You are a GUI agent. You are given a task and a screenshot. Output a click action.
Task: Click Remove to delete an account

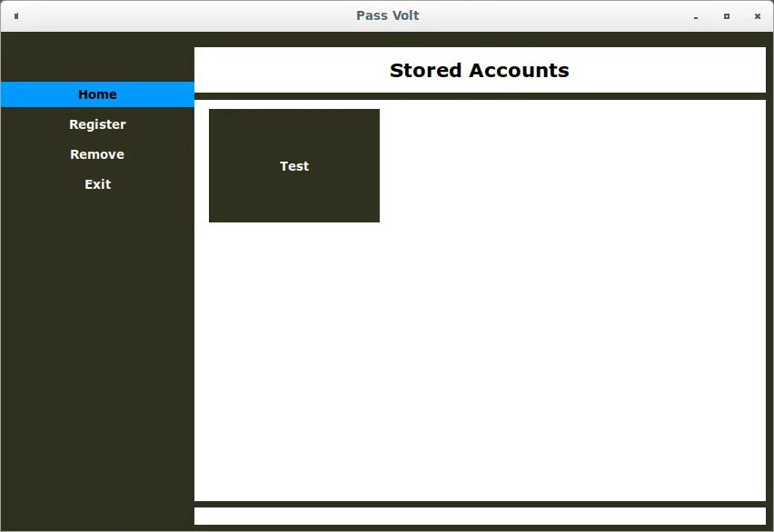point(97,154)
